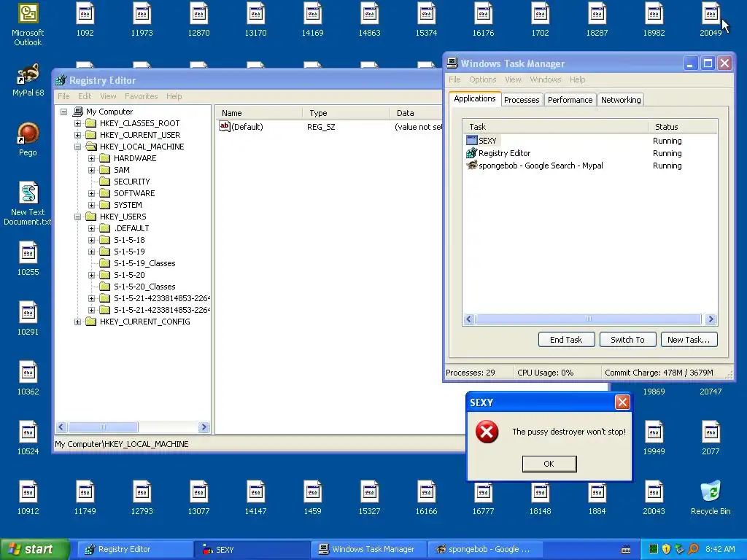The image size is (747, 560).
Task: Collapse HKEY_LOCAL_MACHINE key
Action: 77,147
